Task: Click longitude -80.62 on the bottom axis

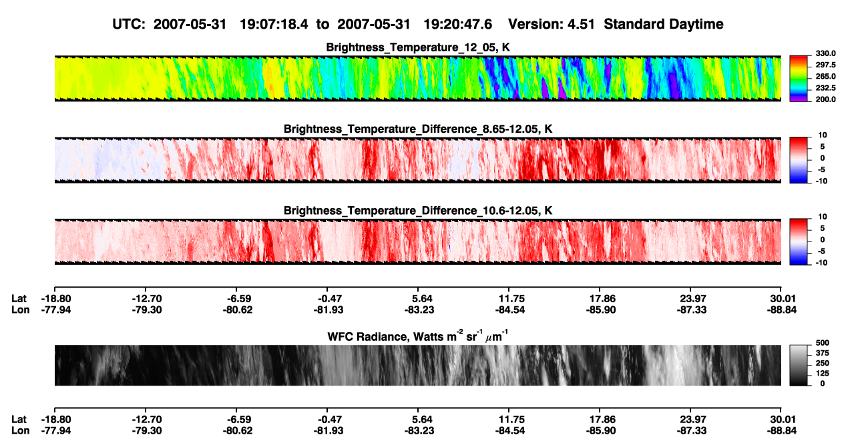Action: 236,430
